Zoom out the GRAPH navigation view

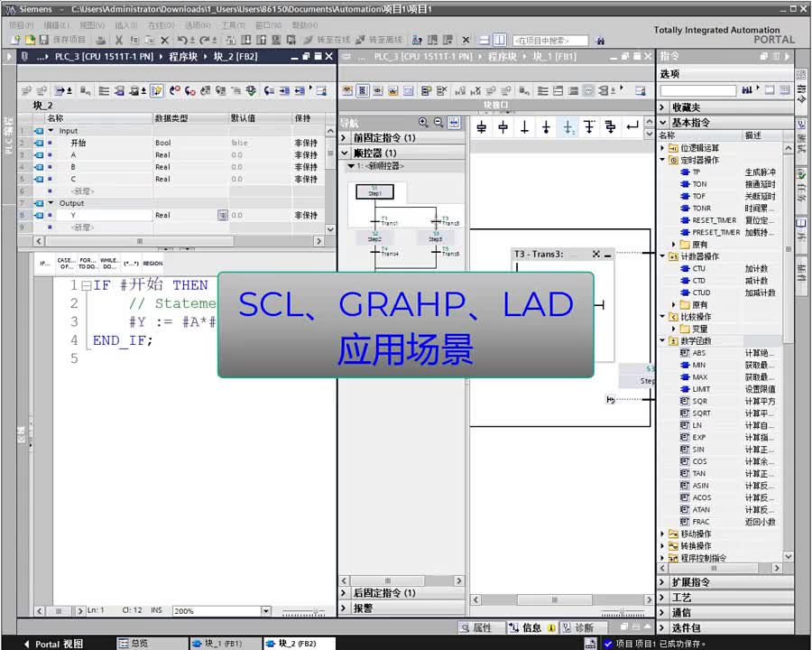[x=438, y=123]
